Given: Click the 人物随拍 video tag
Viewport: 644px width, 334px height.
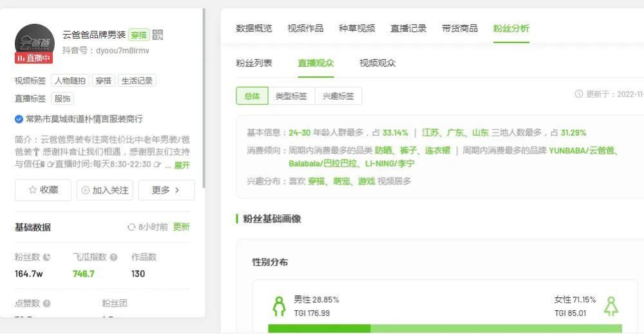Looking at the screenshot, I should 70,81.
